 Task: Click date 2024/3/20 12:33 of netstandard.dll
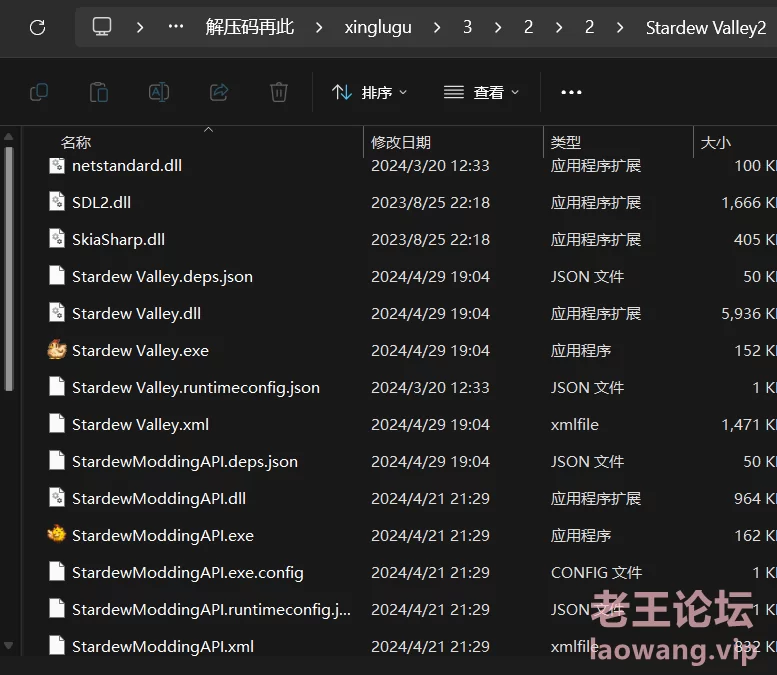430,166
